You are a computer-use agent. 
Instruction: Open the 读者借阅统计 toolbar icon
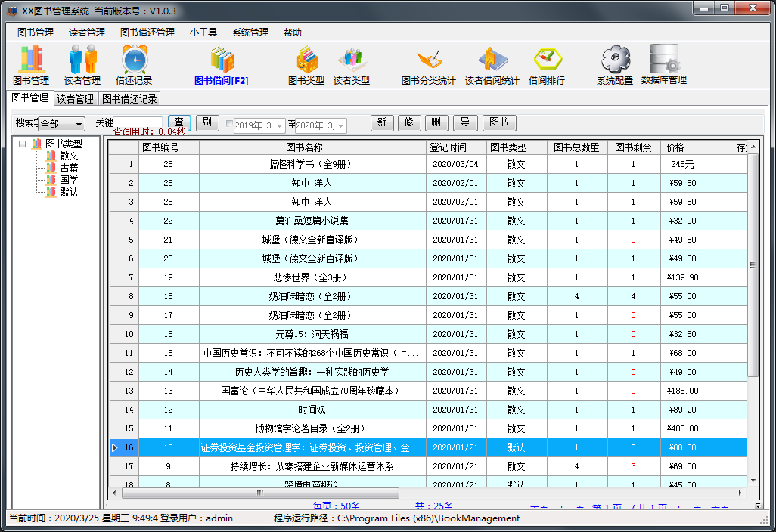492,66
